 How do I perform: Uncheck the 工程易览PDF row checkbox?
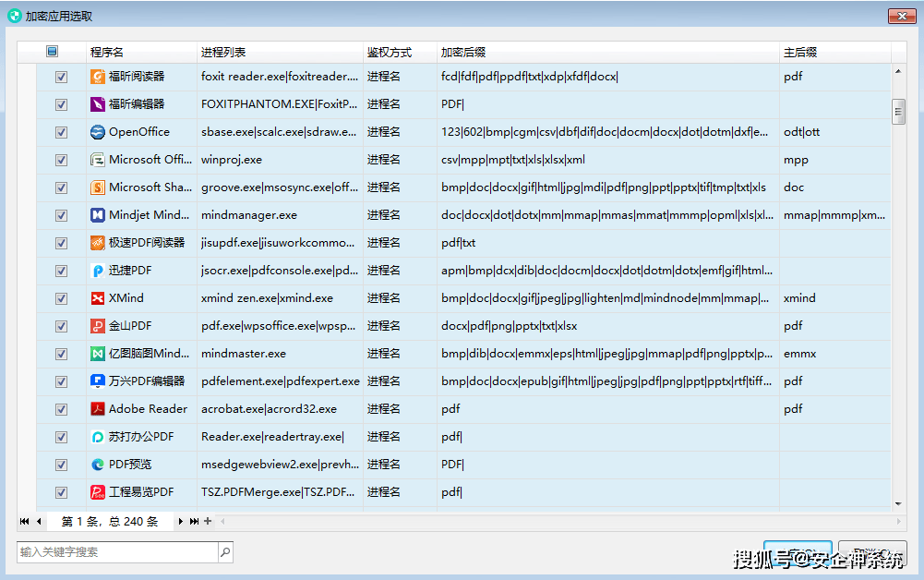point(61,493)
